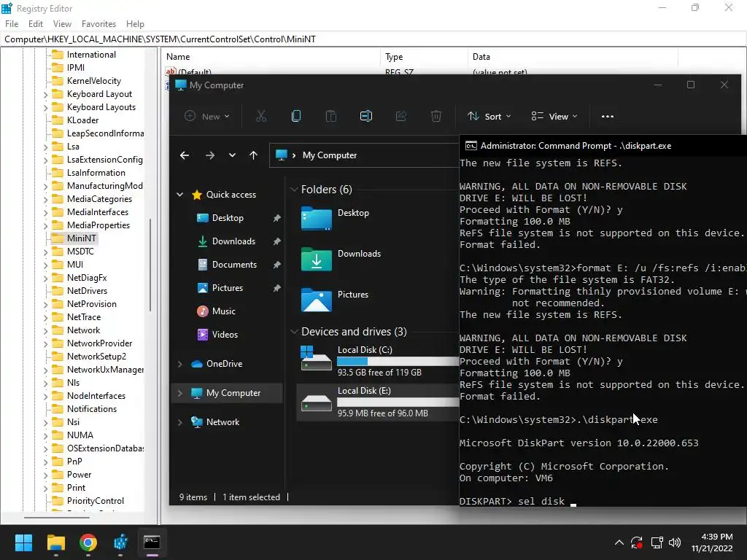Image resolution: width=747 pixels, height=560 pixels.
Task: Expand the Lsa registry key
Action: [x=45, y=147]
